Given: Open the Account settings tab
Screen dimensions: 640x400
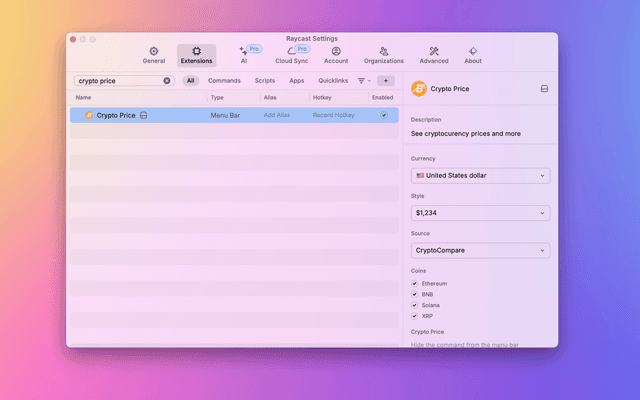Looking at the screenshot, I should 336,55.
